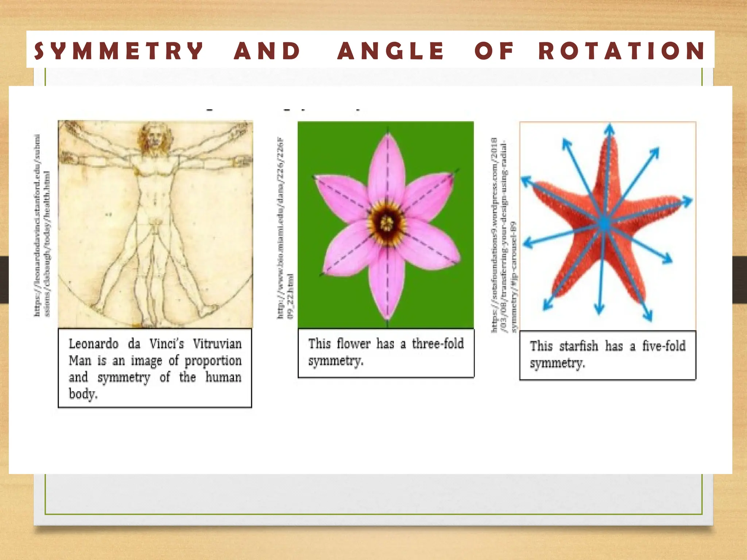Click the Leonardo da Vinci caption box

(x=155, y=368)
